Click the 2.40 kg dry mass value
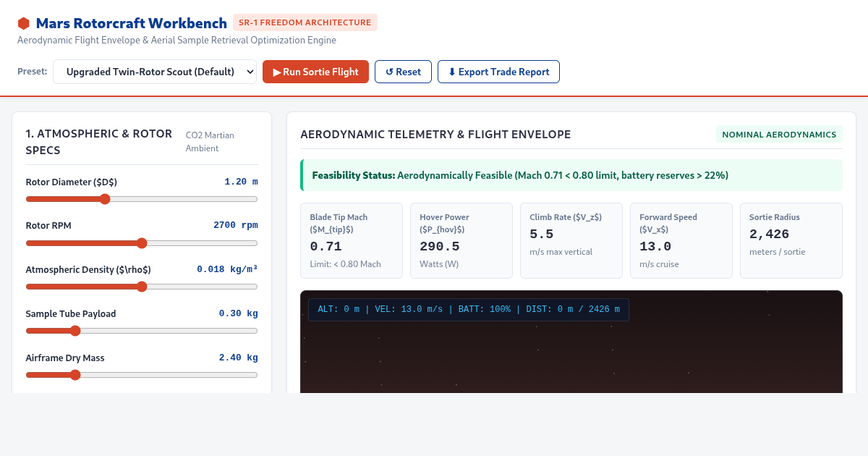Viewport: 868px width, 456px height. click(x=239, y=358)
